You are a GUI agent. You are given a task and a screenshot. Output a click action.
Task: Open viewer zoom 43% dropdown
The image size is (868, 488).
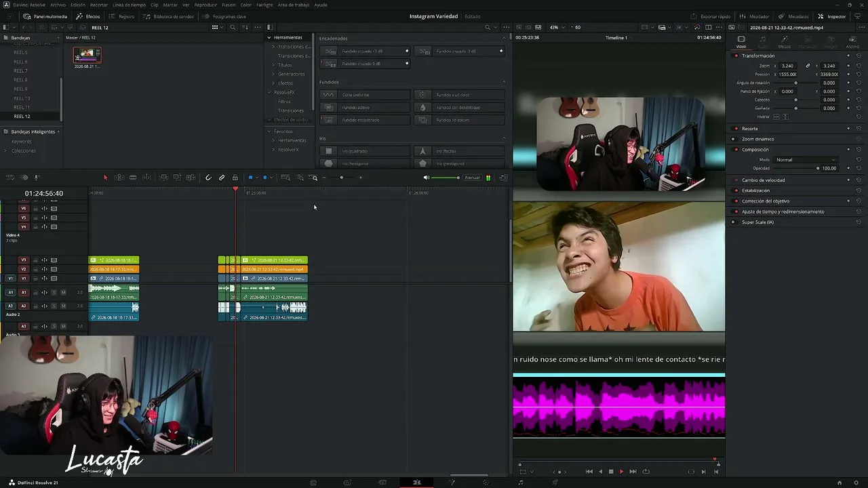coord(556,27)
